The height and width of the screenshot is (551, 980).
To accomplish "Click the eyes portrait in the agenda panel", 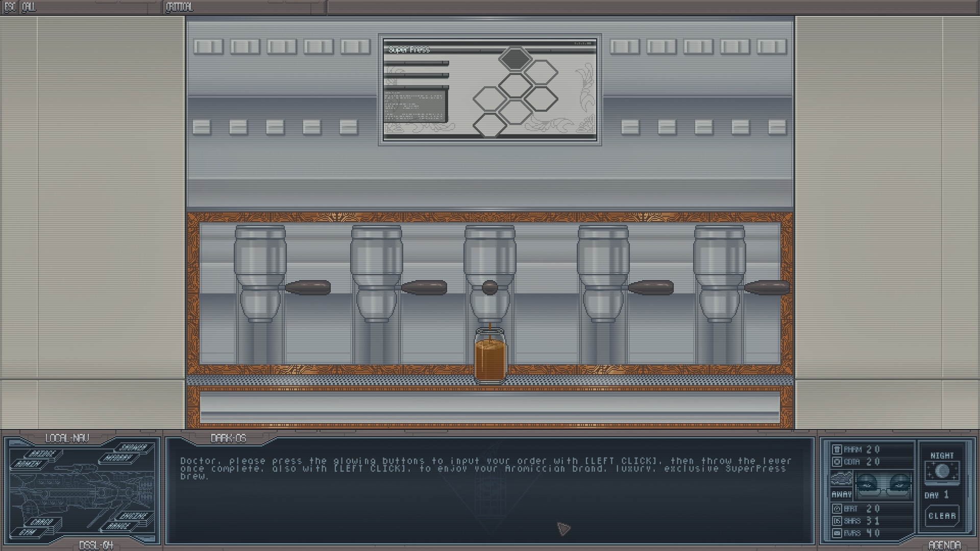I will coord(883,485).
